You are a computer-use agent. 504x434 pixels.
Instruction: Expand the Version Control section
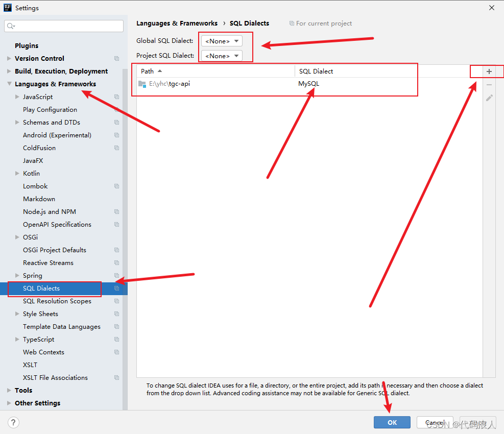(9, 59)
